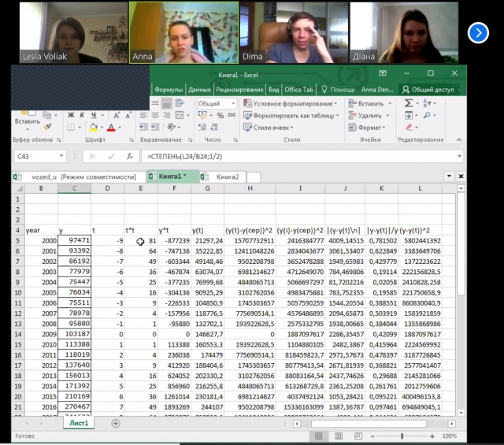Align text left

coord(143,116)
